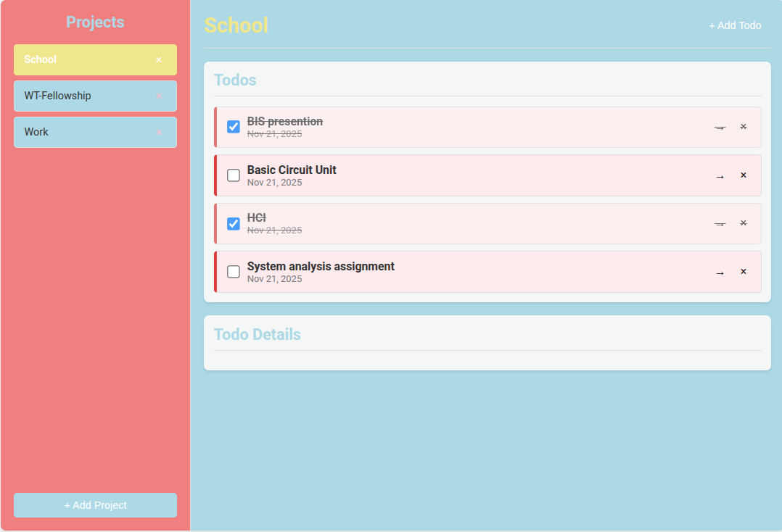Delete the School project with its X icon
The height and width of the screenshot is (532, 782).
(x=159, y=60)
